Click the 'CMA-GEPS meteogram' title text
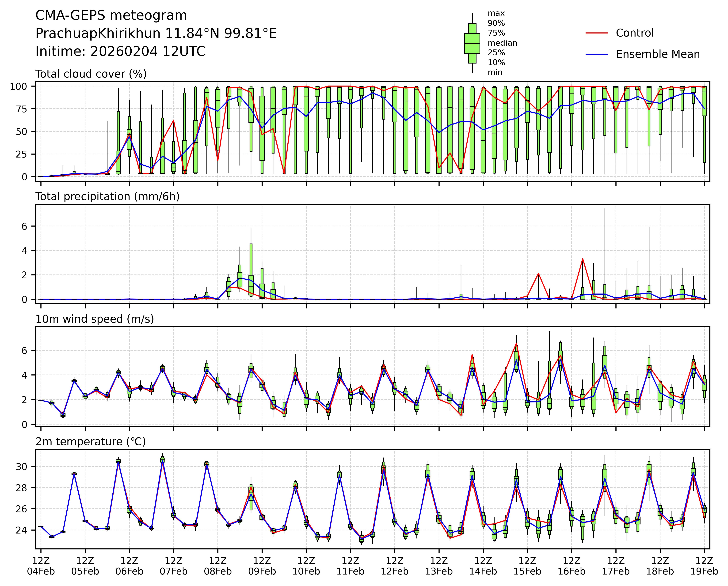 click(111, 15)
